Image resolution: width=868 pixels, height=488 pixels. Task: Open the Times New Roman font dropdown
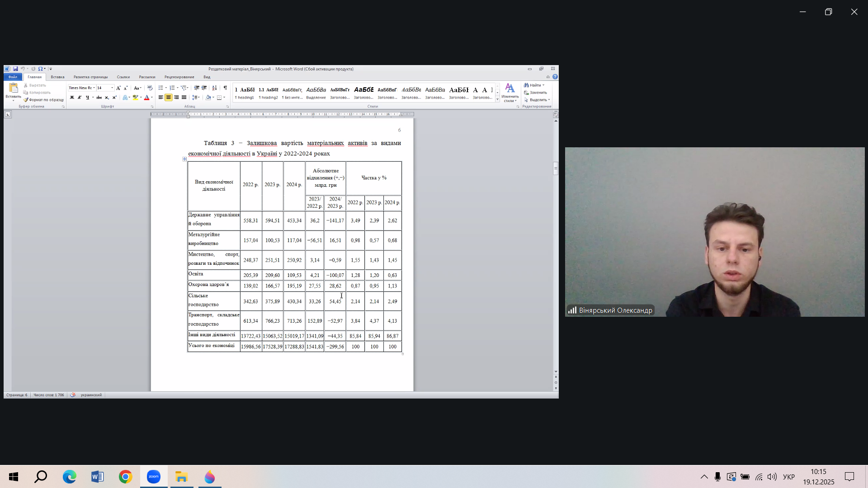(94, 88)
